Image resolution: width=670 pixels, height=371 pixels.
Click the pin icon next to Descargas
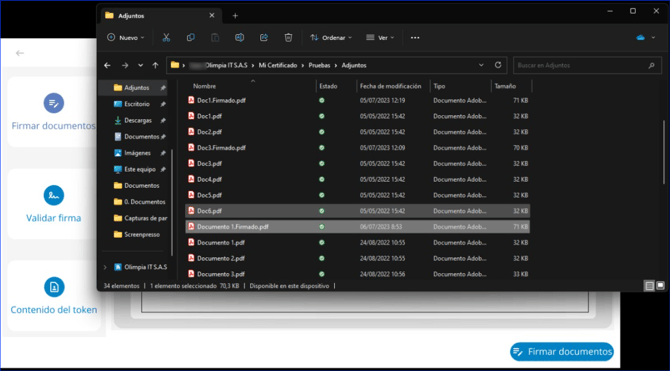coord(162,121)
